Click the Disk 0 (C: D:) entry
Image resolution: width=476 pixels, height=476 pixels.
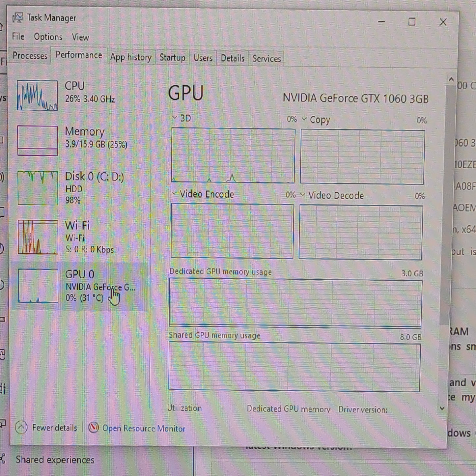click(x=79, y=187)
